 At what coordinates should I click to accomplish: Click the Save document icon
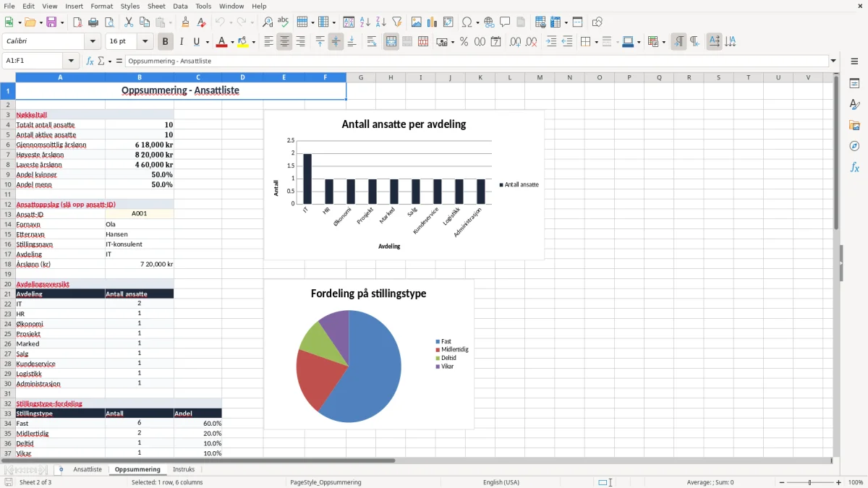pos(51,22)
